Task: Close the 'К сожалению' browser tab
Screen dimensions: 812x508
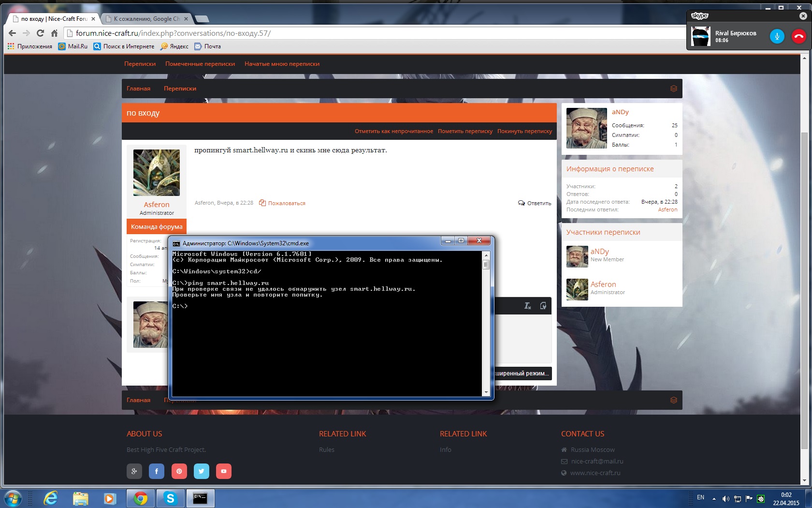Action: coord(186,19)
